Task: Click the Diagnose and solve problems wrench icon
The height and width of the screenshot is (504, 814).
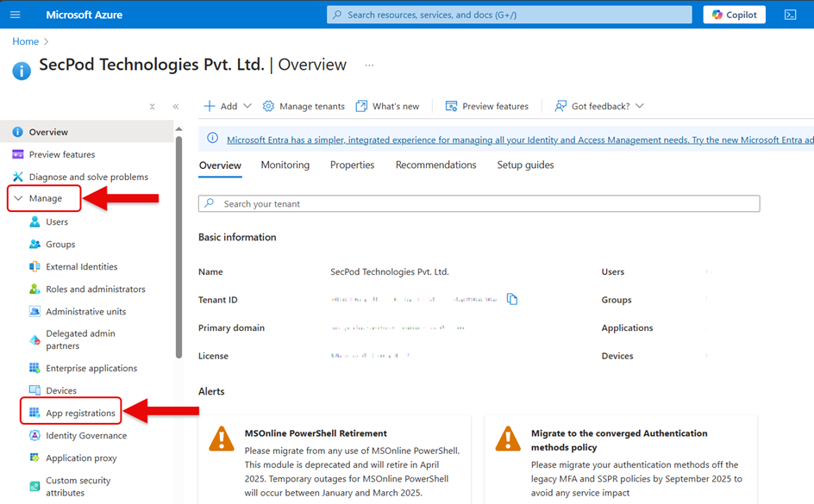Action: tap(17, 177)
